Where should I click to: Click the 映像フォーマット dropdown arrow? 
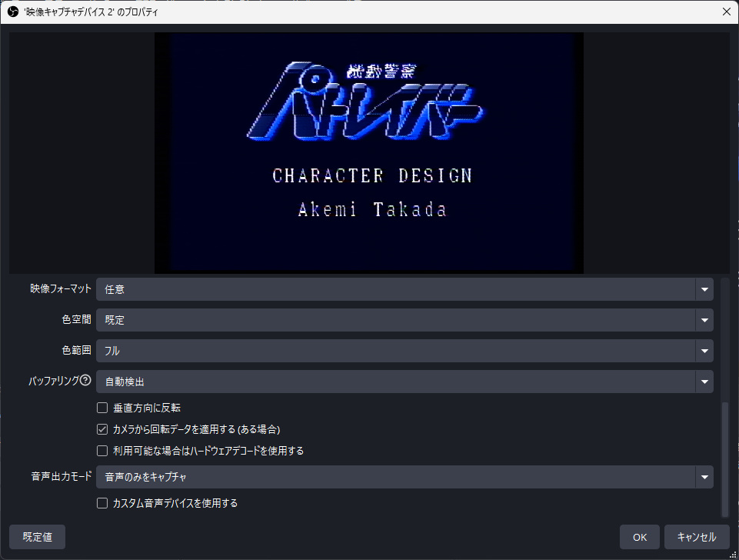pyautogui.click(x=704, y=289)
